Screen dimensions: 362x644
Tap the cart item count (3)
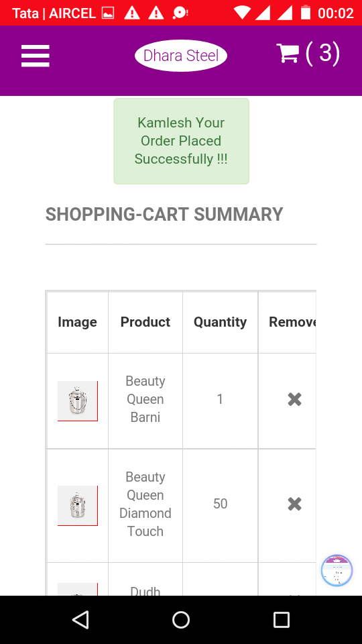(x=323, y=54)
